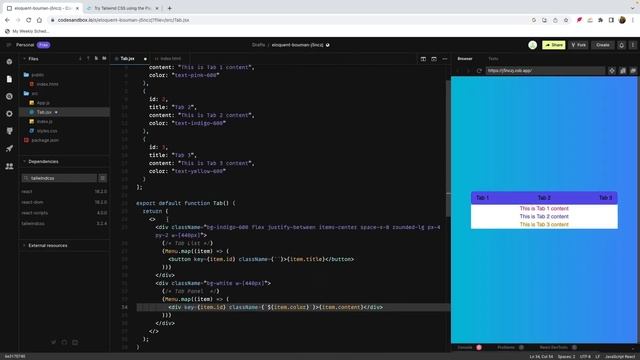This screenshot has width=640, height=360.
Task: Open the GitHub sidebar icon
Action: point(9,131)
